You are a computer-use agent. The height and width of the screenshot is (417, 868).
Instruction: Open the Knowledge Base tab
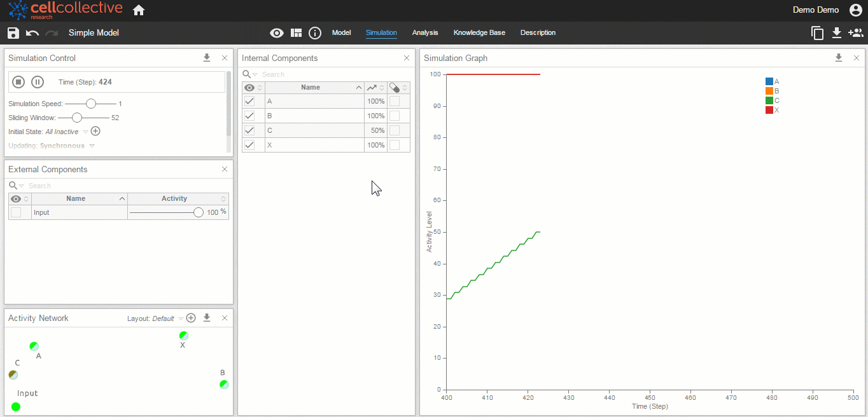[x=479, y=32]
